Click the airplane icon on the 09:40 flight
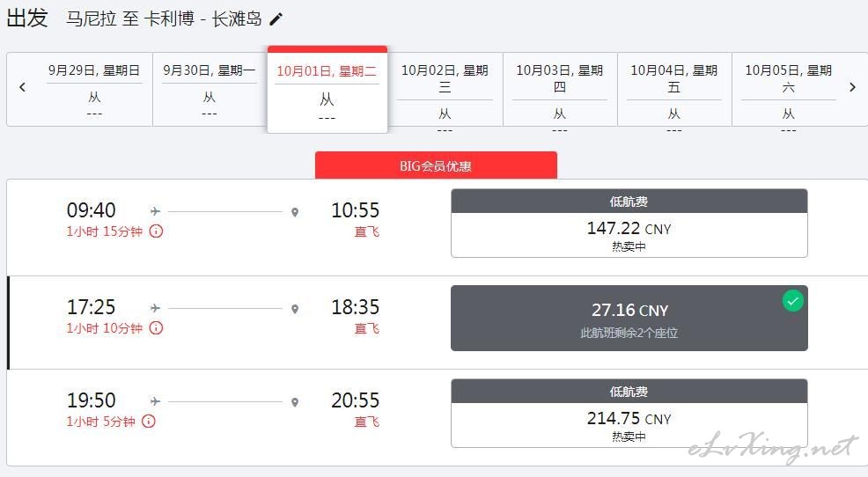Viewport: 868px width, 477px height. click(155, 211)
